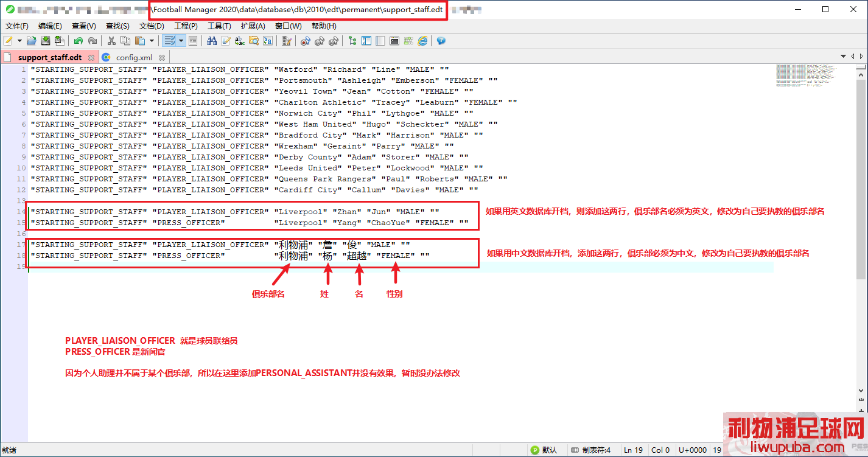Switch to the config.xml tab

pyautogui.click(x=134, y=57)
